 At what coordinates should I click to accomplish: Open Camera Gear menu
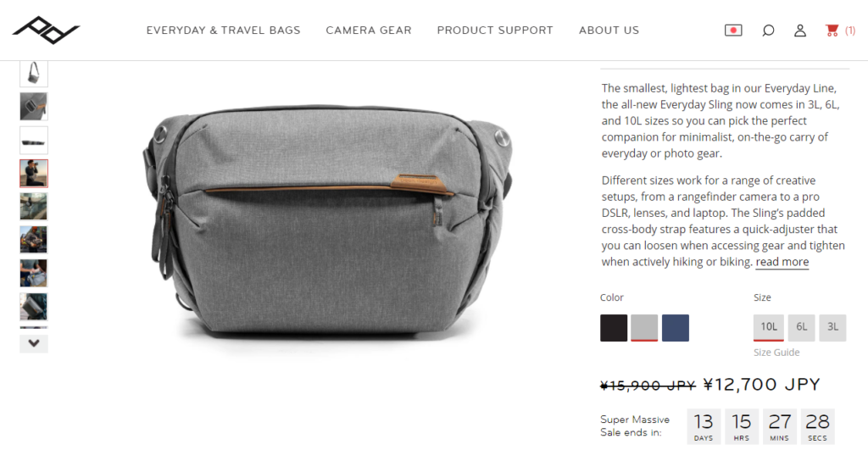(369, 31)
